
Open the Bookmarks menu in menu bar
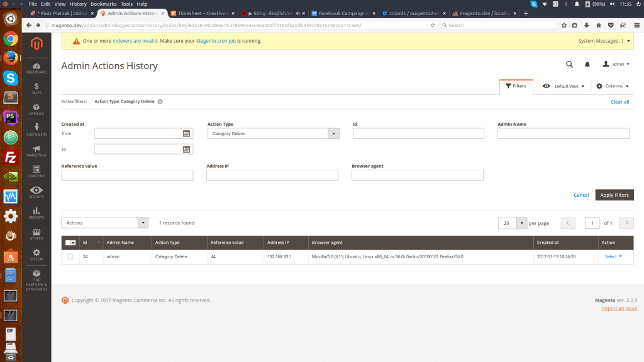click(103, 4)
